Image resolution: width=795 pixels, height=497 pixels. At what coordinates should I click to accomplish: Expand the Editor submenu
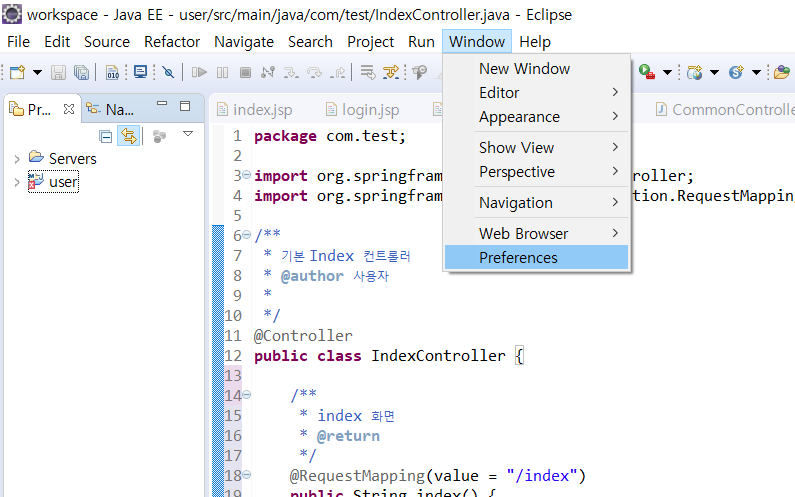click(x=536, y=93)
